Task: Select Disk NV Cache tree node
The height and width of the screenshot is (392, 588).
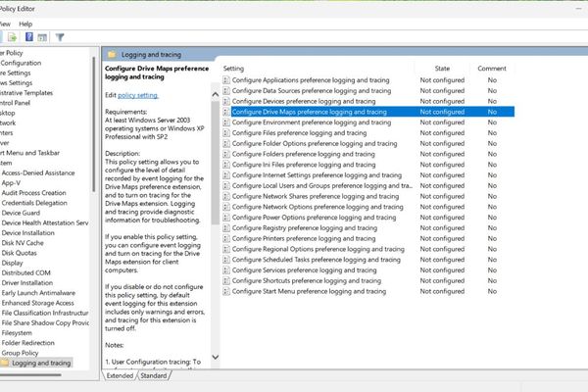Action: [x=23, y=243]
